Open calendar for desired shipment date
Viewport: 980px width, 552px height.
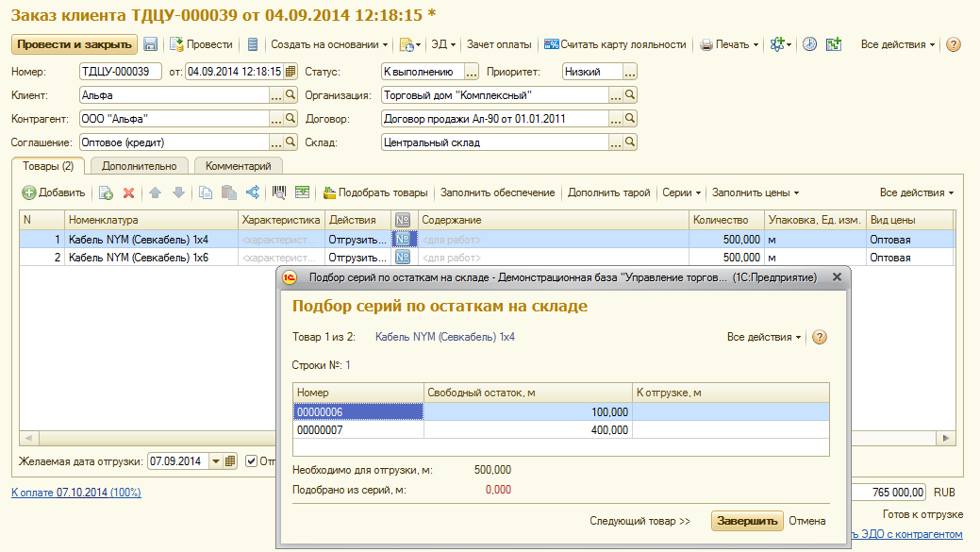click(x=230, y=461)
